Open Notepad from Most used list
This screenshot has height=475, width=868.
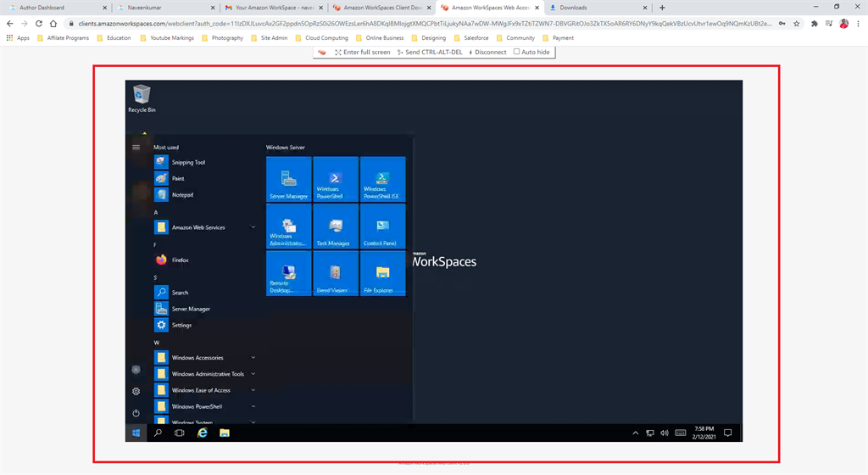174,195
